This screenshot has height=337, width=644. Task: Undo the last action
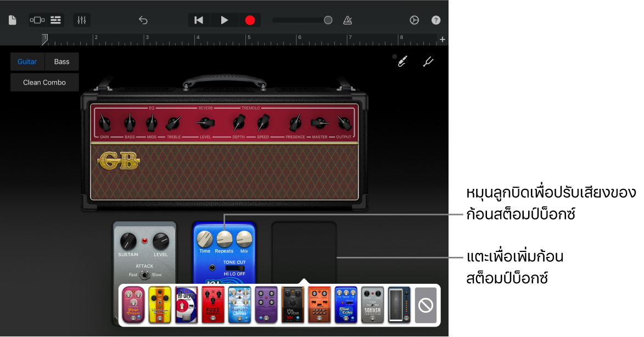pos(143,20)
